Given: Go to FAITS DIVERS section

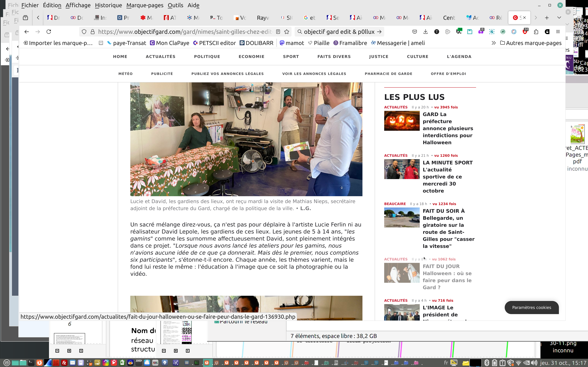Looking at the screenshot, I should click(334, 57).
